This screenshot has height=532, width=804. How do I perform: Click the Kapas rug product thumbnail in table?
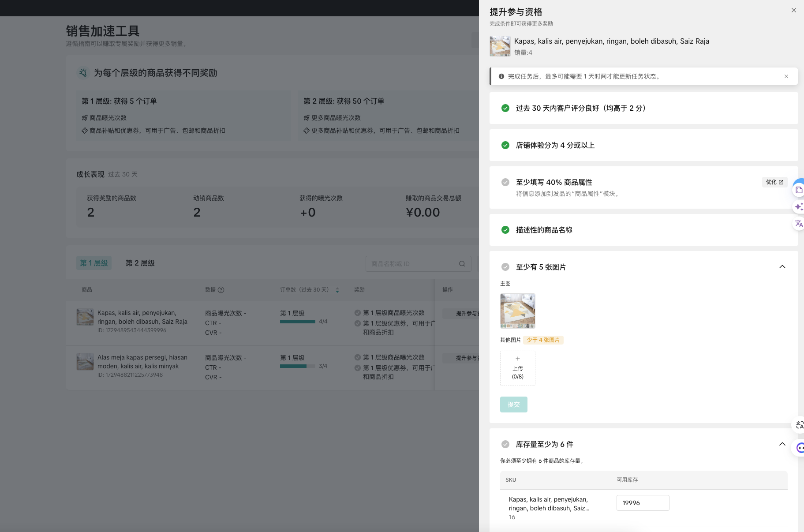(x=85, y=317)
